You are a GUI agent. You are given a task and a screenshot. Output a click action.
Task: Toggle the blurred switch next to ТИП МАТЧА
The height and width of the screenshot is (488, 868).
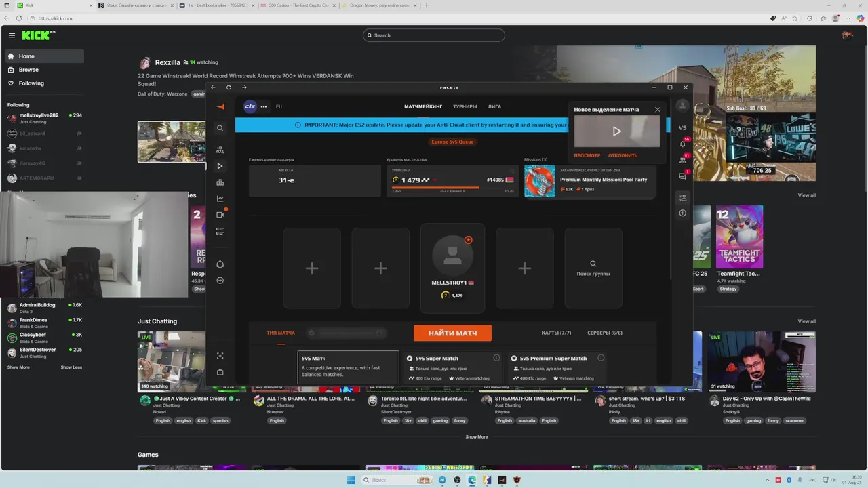pos(346,333)
